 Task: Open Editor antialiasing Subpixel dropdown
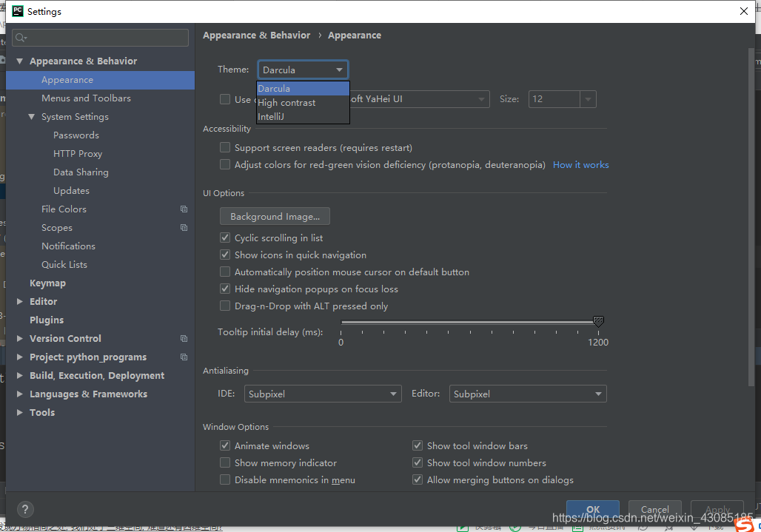(x=528, y=394)
